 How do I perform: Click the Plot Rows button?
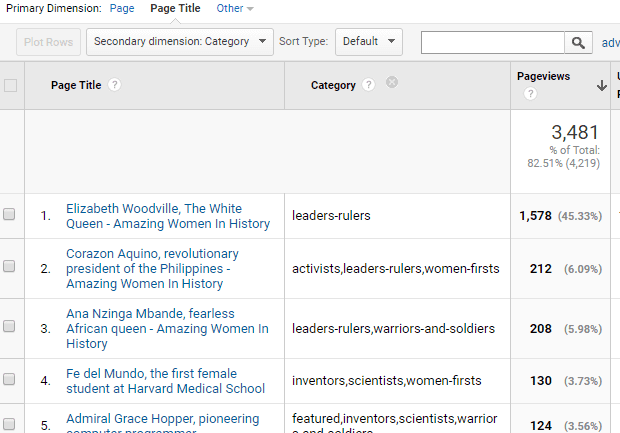[47, 42]
